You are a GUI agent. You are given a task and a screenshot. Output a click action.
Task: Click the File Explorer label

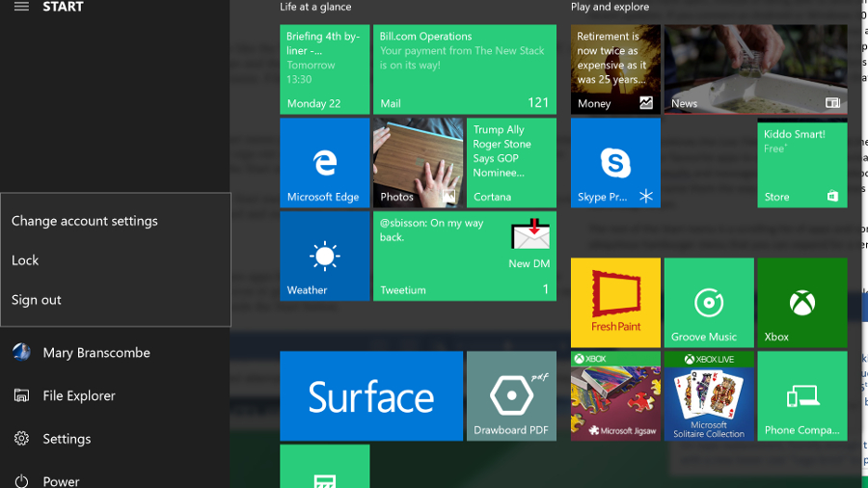point(79,395)
